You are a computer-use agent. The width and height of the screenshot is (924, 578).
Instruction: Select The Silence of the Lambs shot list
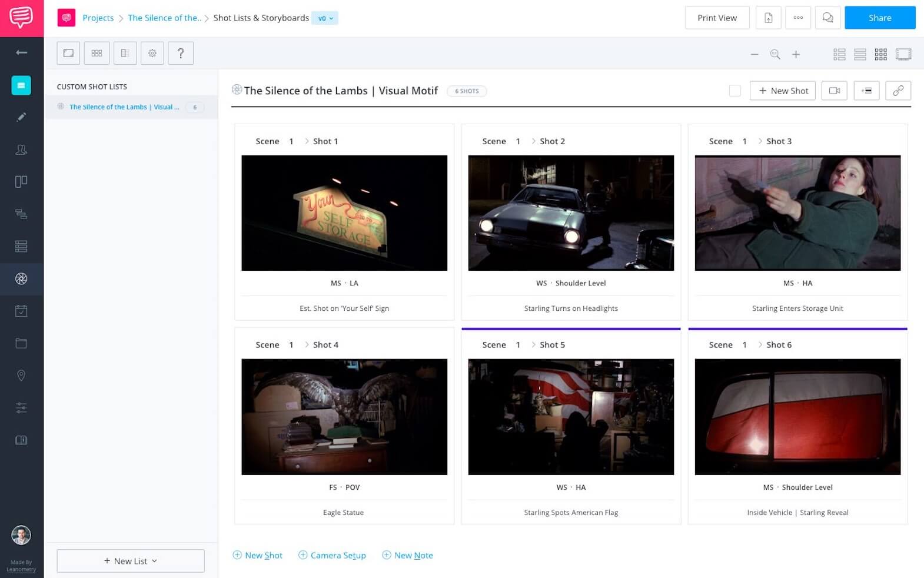click(124, 107)
